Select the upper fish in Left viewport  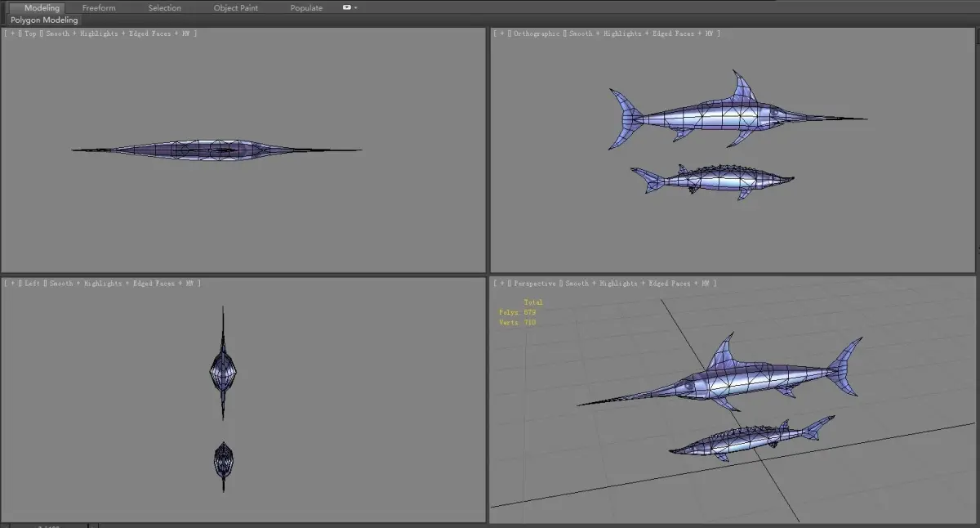pos(223,371)
